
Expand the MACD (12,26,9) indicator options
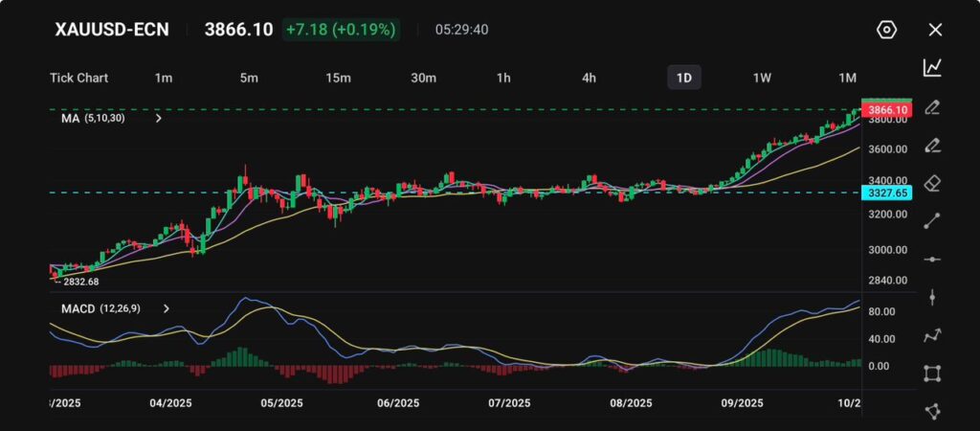tap(167, 308)
